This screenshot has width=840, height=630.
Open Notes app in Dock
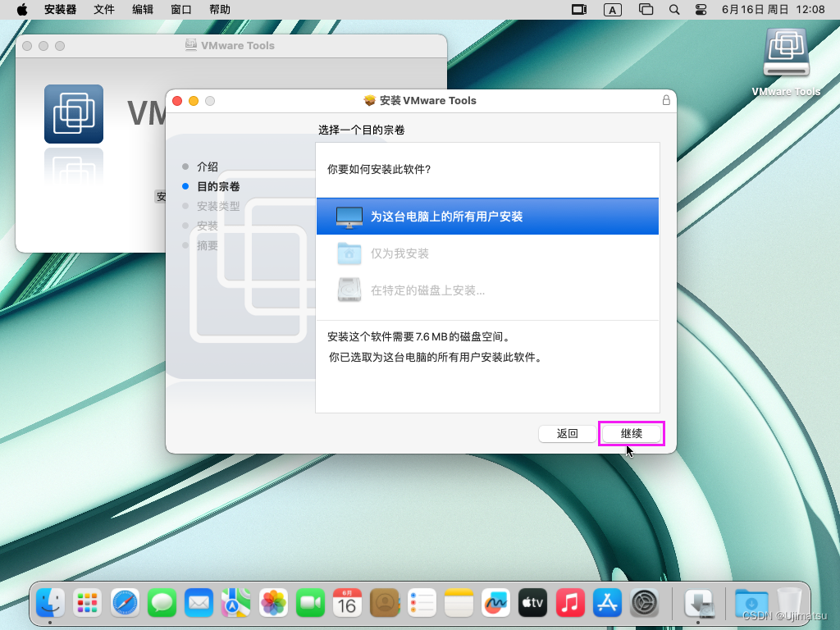459,603
